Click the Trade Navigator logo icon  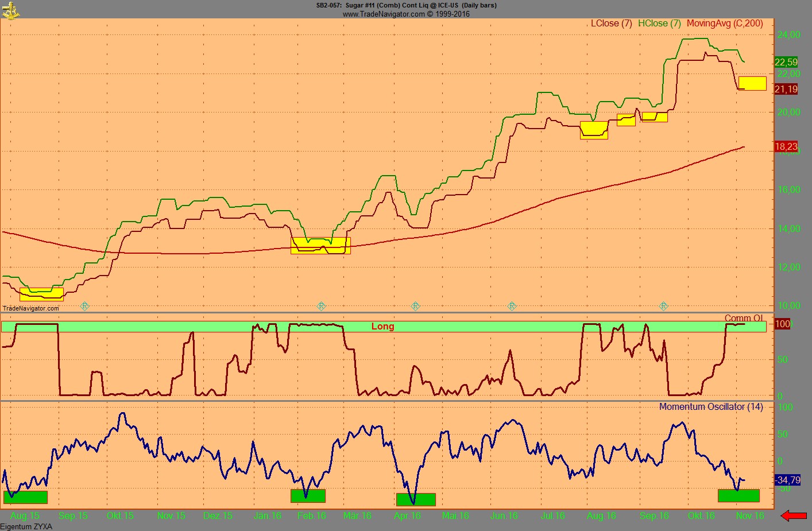pyautogui.click(x=10, y=10)
